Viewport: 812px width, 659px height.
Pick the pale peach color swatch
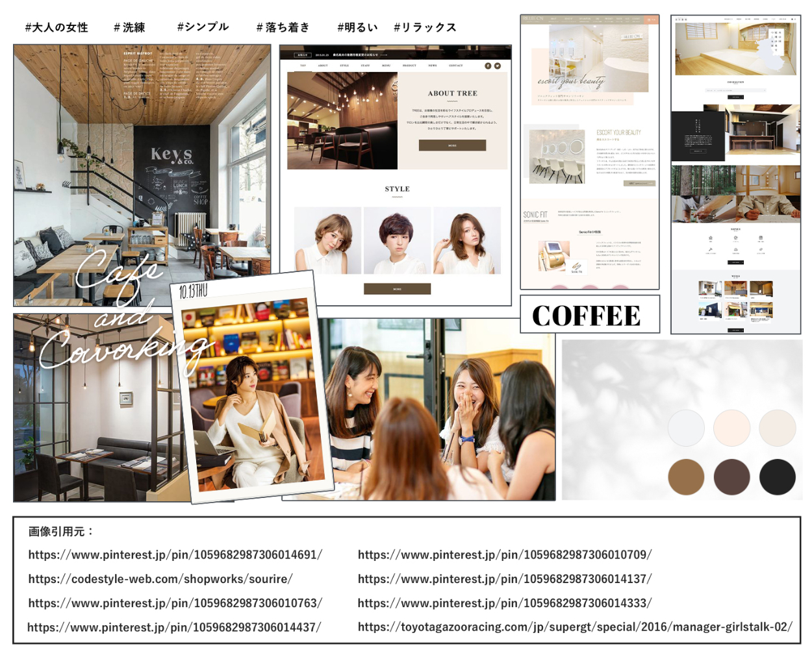coord(731,428)
